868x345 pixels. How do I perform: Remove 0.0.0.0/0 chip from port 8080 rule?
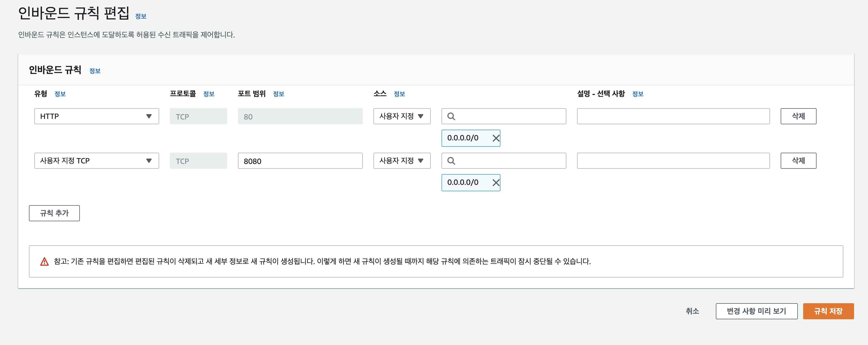pyautogui.click(x=496, y=183)
